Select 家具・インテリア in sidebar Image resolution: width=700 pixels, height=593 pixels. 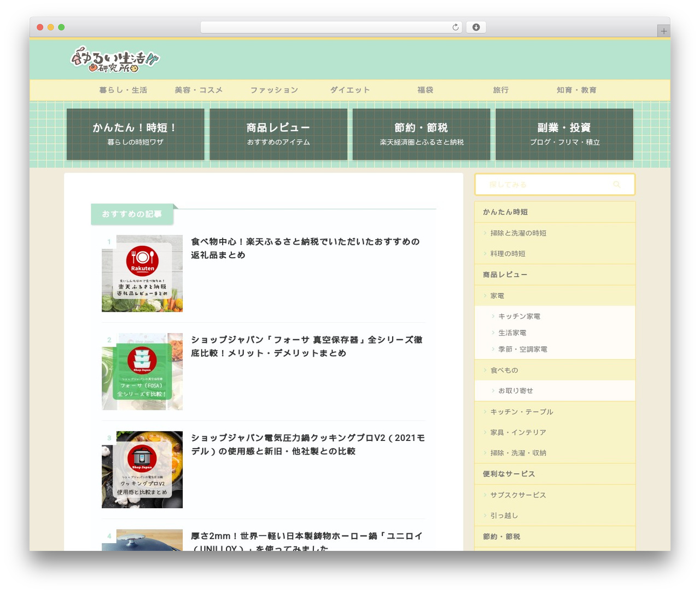click(x=518, y=433)
